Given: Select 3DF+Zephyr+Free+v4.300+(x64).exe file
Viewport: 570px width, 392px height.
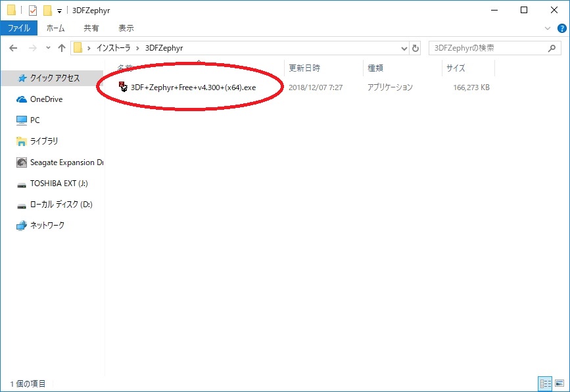Looking at the screenshot, I should point(193,87).
